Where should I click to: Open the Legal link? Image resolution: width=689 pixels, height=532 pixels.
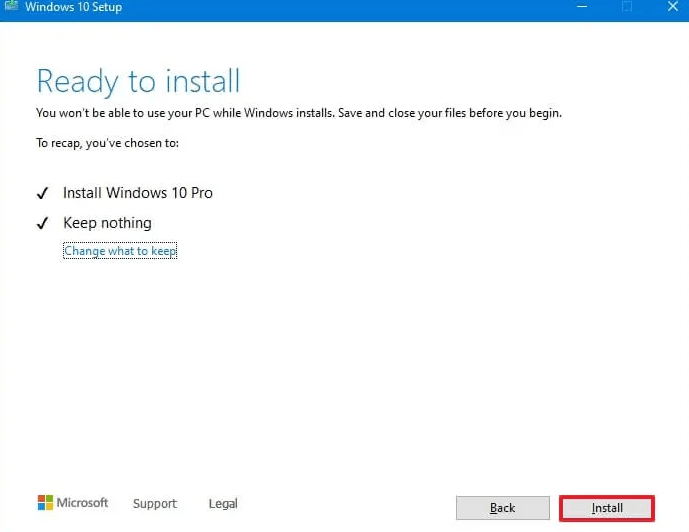coord(223,503)
